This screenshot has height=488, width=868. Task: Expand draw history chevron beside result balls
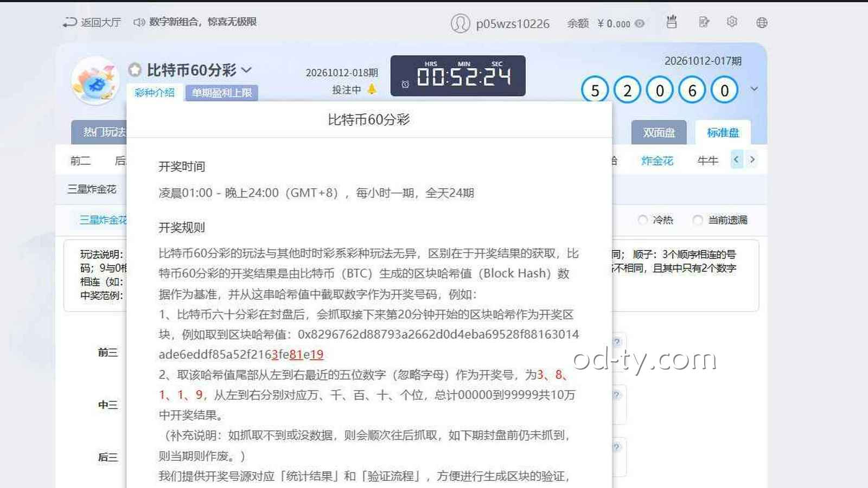point(754,89)
